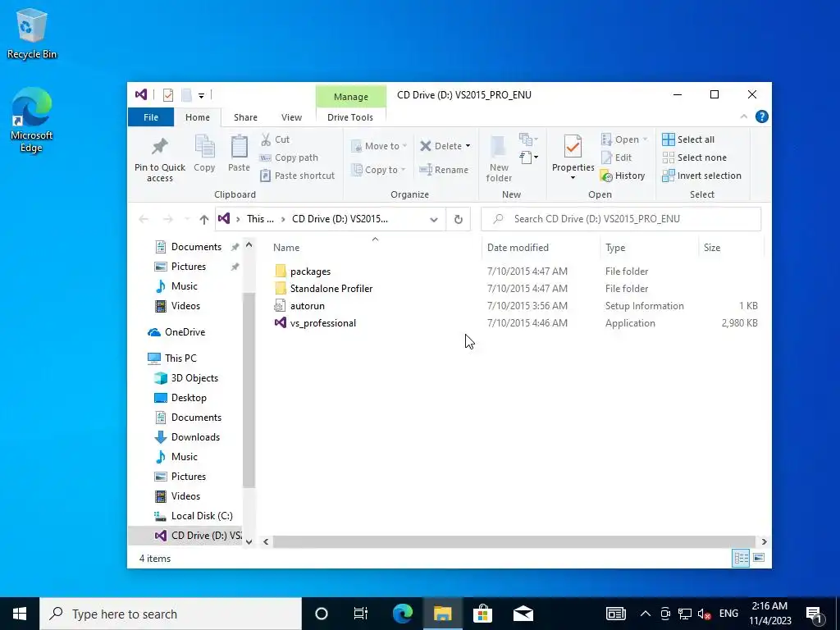Image resolution: width=840 pixels, height=630 pixels.
Task: Open the Windows Start menu
Action: coord(20,614)
